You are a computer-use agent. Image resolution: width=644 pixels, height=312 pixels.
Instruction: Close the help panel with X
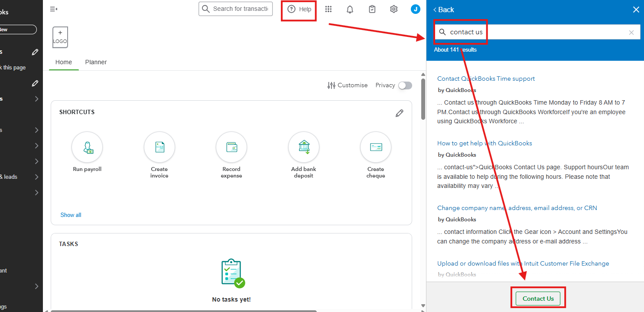coord(636,10)
